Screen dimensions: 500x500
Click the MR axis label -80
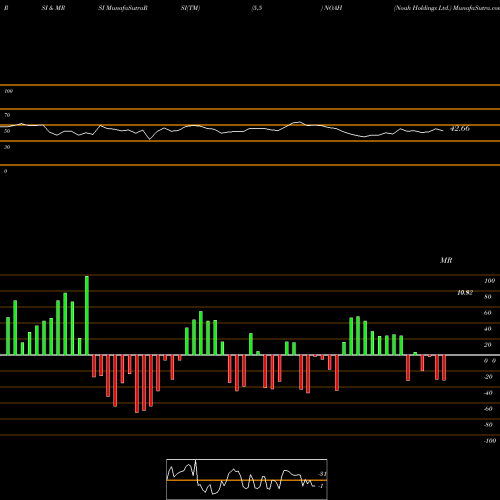pyautogui.click(x=488, y=425)
